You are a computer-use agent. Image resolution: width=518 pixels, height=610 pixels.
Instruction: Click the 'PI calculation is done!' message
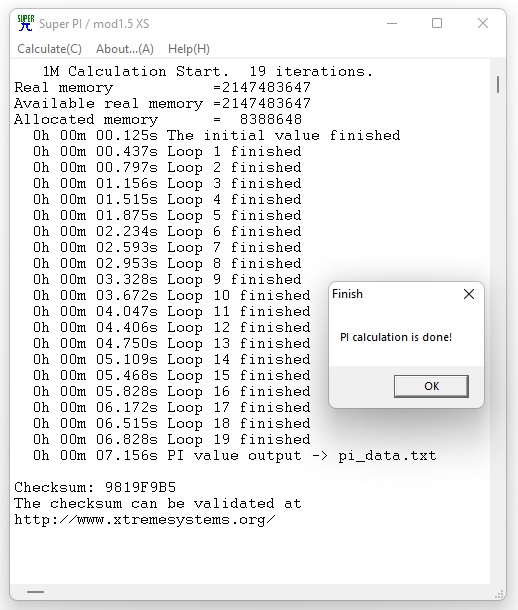pyautogui.click(x=396, y=337)
